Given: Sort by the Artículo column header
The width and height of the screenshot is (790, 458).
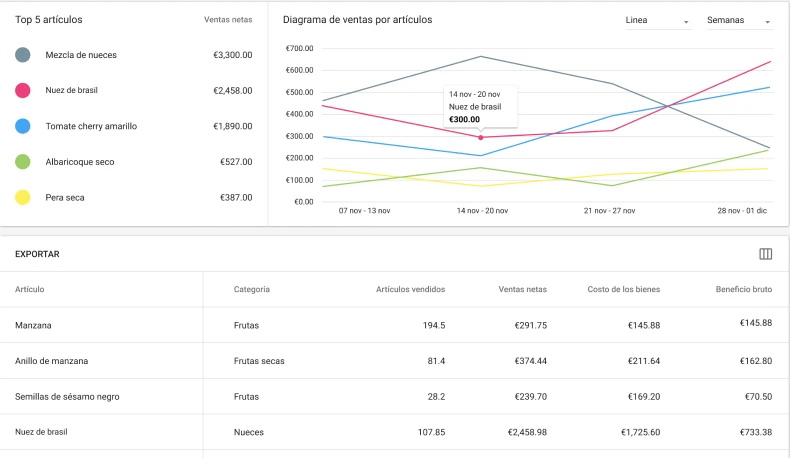Looking at the screenshot, I should [30, 289].
